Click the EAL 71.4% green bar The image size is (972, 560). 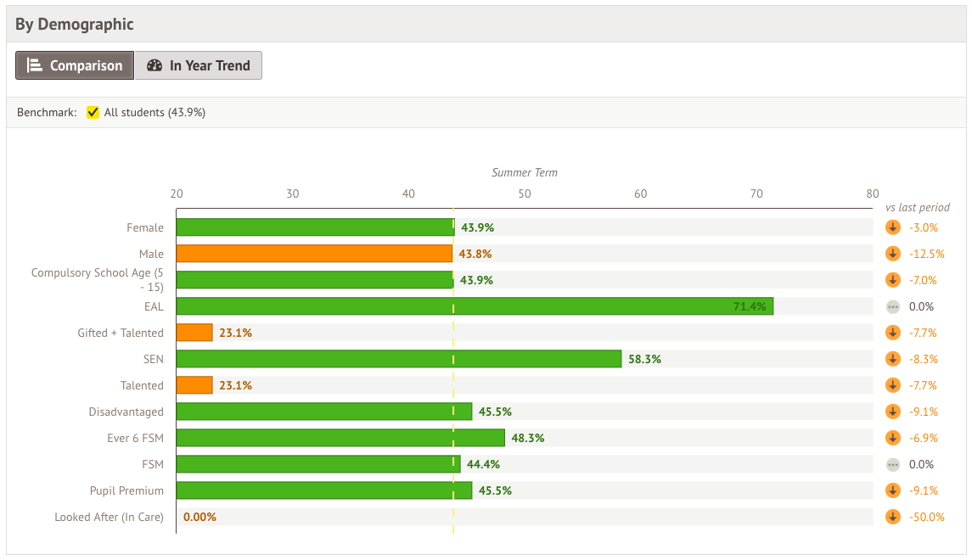point(475,306)
